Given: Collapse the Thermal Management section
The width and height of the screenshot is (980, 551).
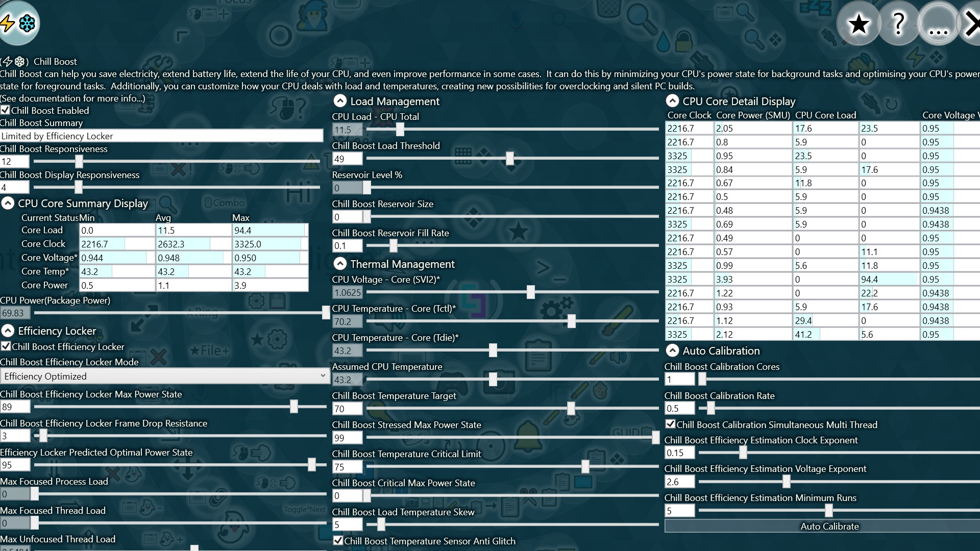Looking at the screenshot, I should coord(340,264).
